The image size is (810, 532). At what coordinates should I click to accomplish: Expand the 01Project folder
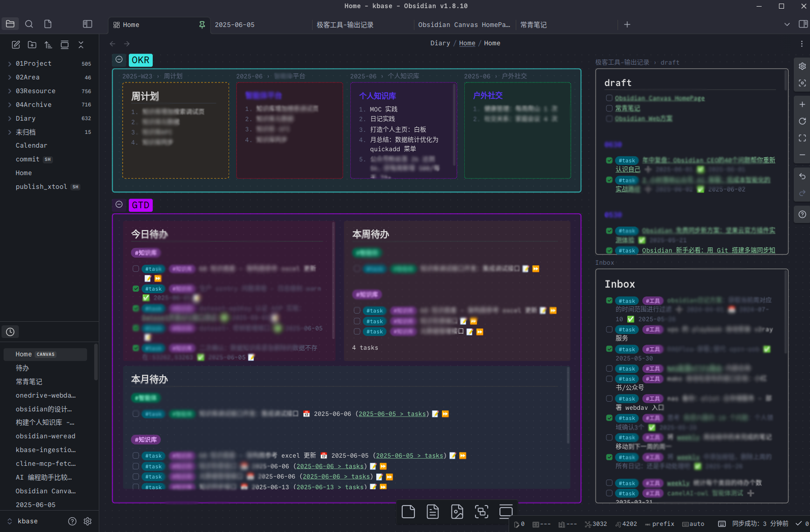click(x=10, y=64)
